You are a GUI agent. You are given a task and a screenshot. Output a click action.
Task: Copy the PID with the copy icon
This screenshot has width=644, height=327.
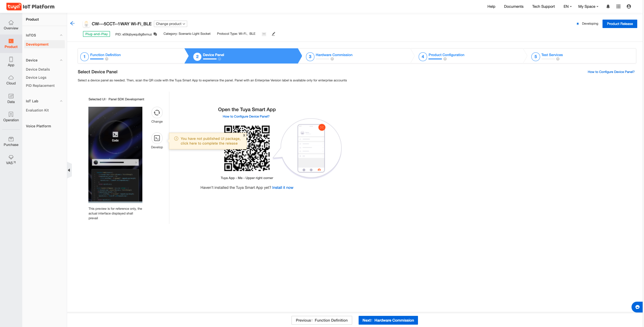click(x=155, y=34)
